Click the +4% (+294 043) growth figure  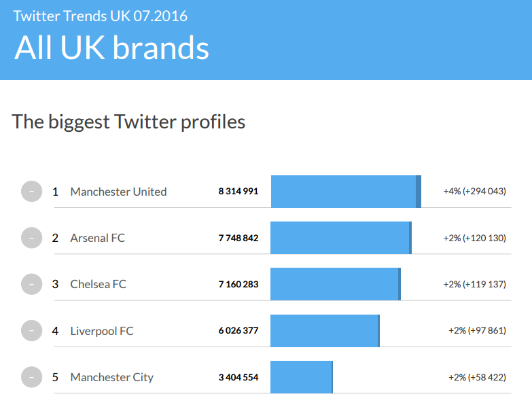point(474,192)
